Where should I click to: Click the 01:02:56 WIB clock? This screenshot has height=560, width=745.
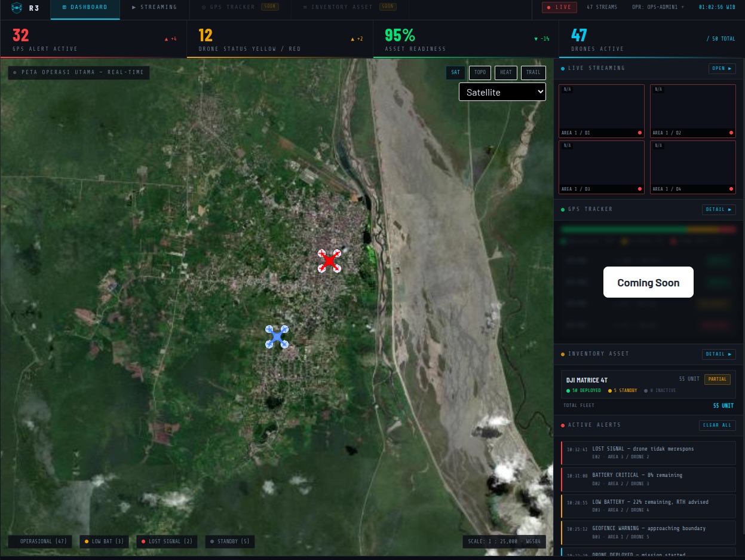(718, 7)
